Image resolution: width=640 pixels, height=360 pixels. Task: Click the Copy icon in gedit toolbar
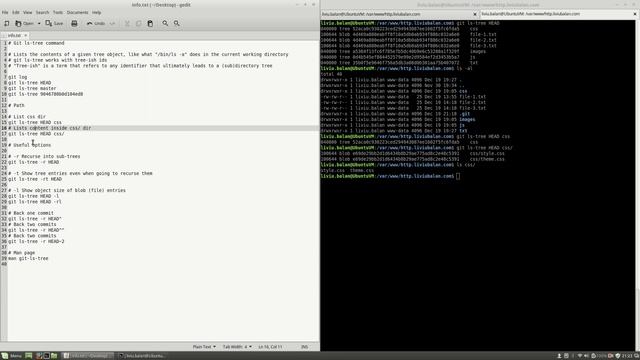point(139,24)
